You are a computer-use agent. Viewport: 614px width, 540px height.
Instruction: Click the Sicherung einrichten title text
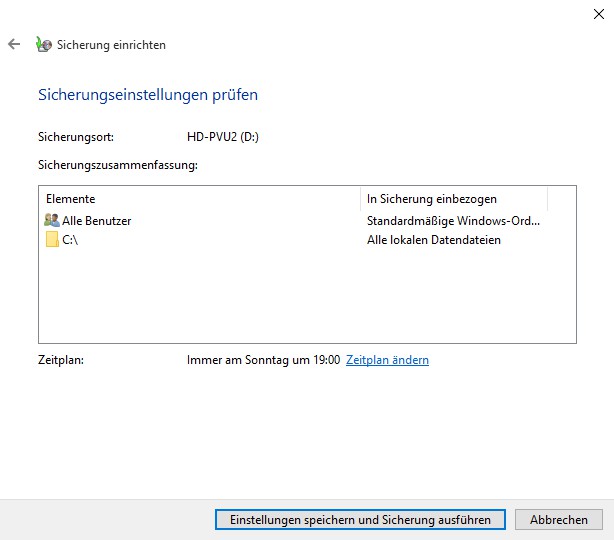coord(111,45)
